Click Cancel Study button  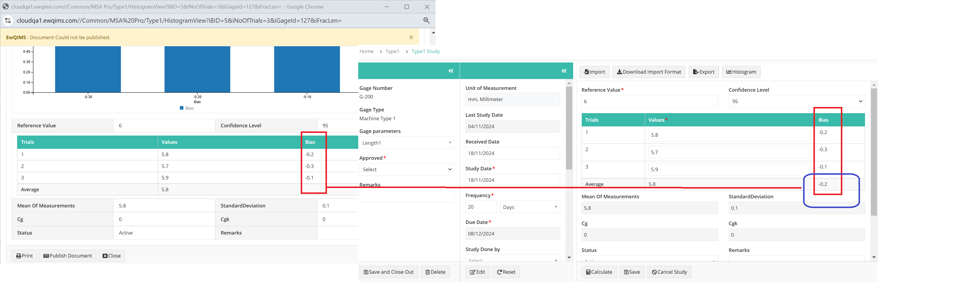coord(669,272)
